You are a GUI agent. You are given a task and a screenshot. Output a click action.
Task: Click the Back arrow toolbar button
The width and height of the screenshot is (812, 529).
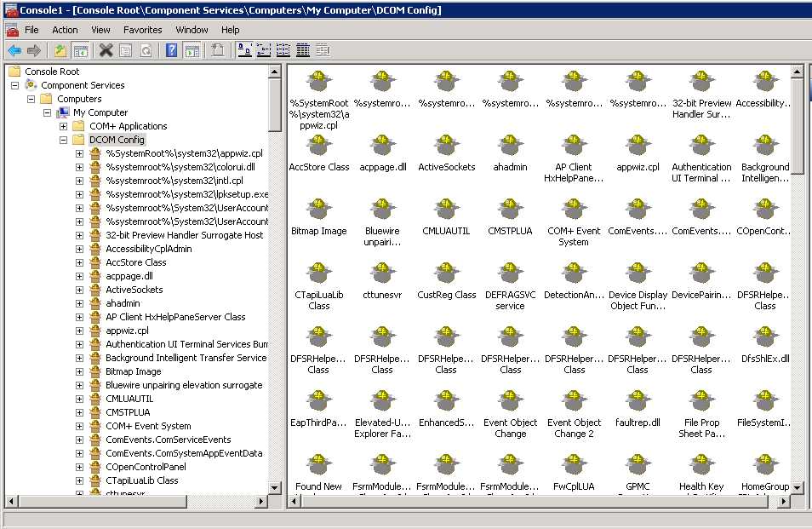click(14, 51)
